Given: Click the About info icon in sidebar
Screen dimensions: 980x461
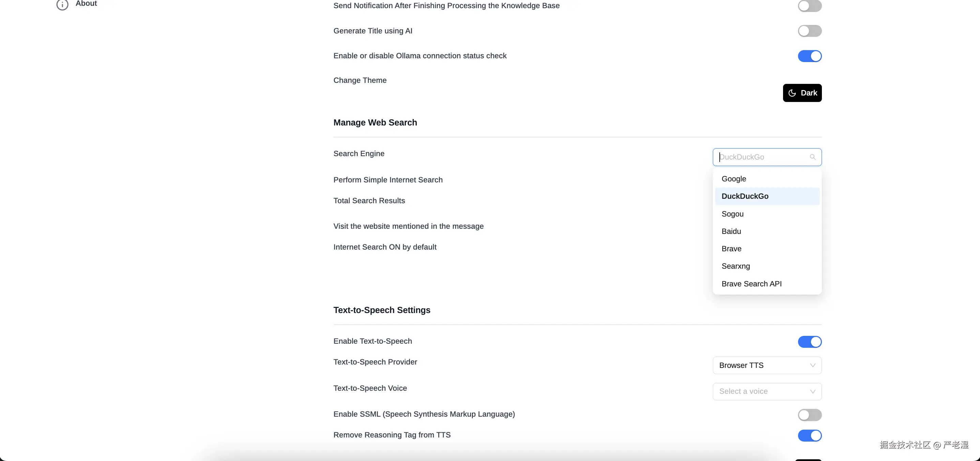Looking at the screenshot, I should [62, 4].
